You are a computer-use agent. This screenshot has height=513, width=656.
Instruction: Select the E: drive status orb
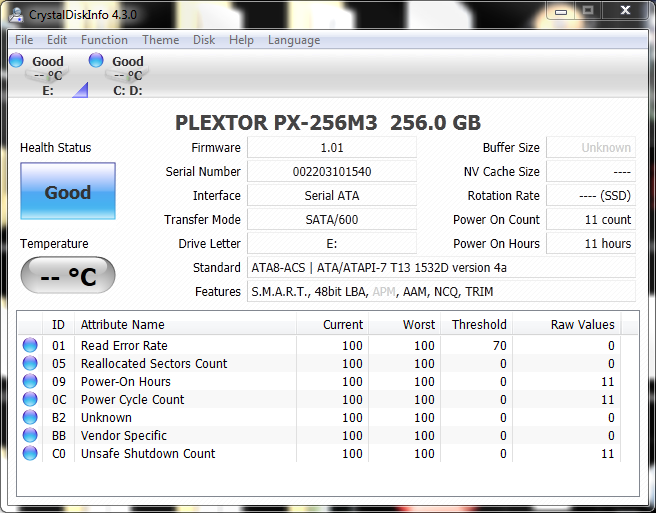(17, 61)
